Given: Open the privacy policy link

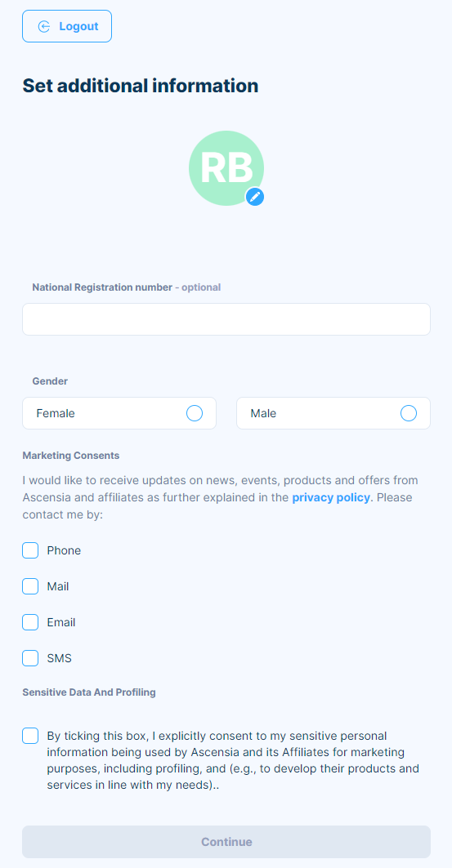Looking at the screenshot, I should point(331,497).
